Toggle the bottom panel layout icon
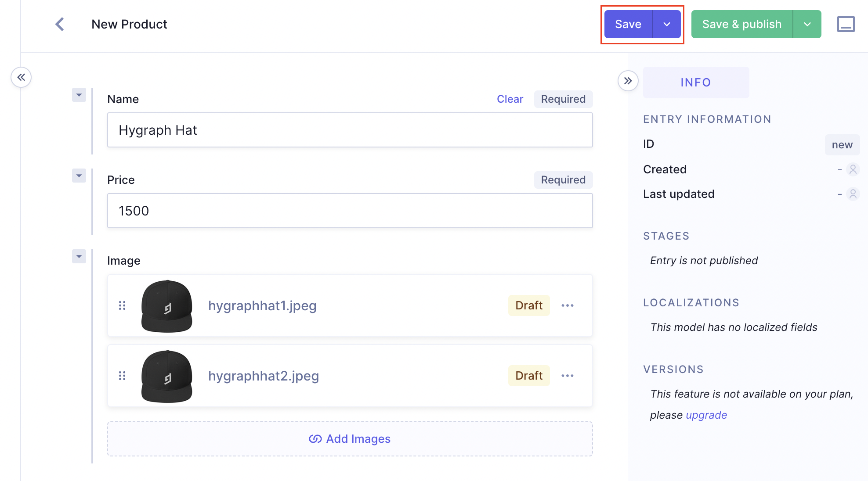The width and height of the screenshot is (868, 481). click(x=846, y=24)
